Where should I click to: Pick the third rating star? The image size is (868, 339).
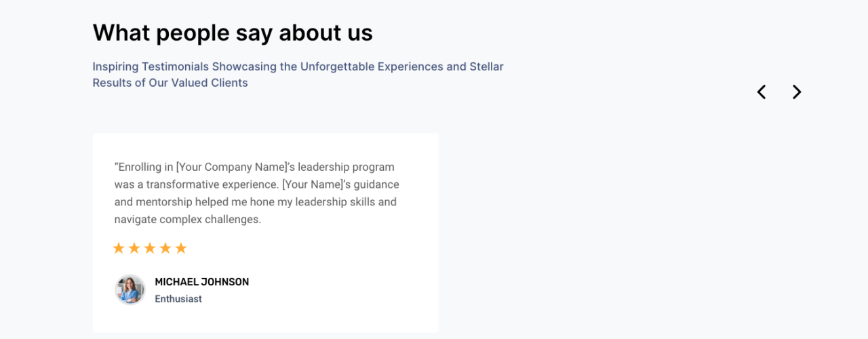point(150,248)
